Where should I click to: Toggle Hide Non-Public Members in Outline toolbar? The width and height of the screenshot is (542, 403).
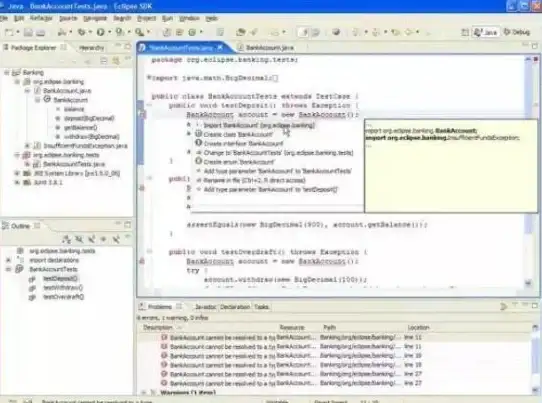[x=103, y=239]
